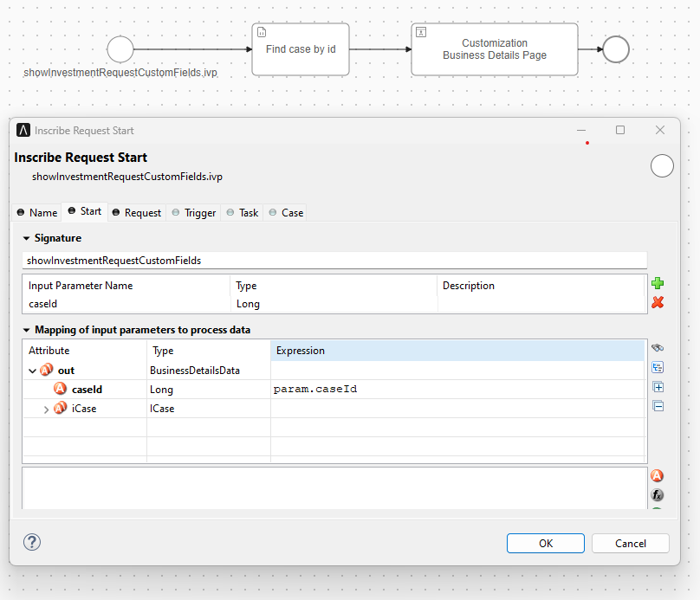Cancel the Inscribe Request Start dialog
This screenshot has height=600, width=700.
[630, 543]
